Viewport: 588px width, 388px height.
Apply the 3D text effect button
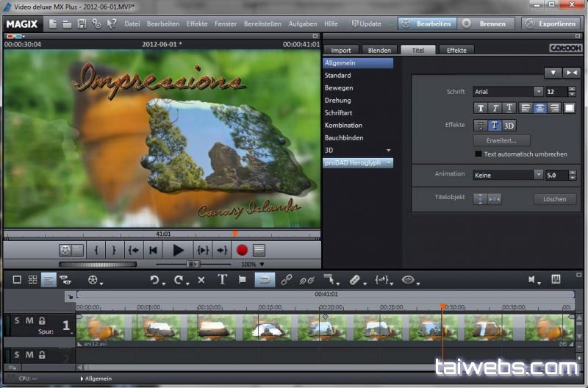coord(509,126)
